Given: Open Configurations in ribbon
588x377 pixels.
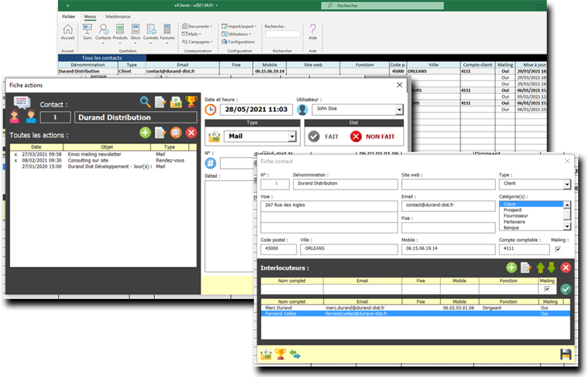Looking at the screenshot, I should tap(238, 42).
